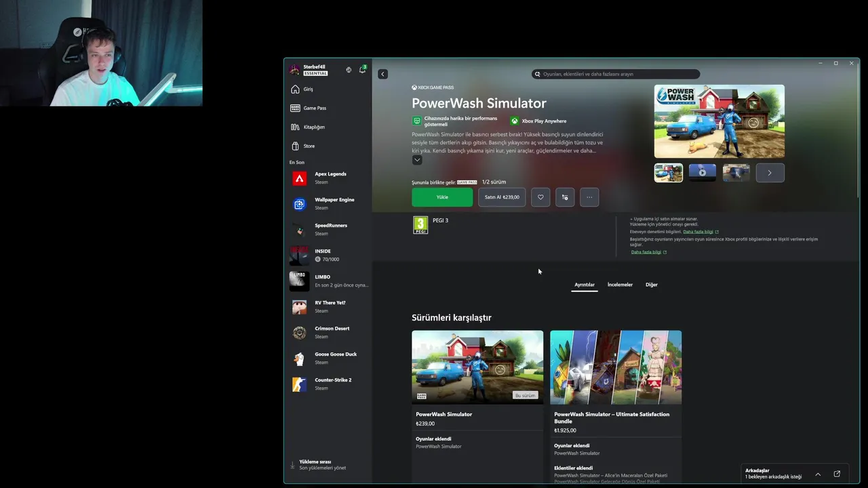Open the Giriş home page
Image resolution: width=868 pixels, height=488 pixels.
(x=328, y=89)
